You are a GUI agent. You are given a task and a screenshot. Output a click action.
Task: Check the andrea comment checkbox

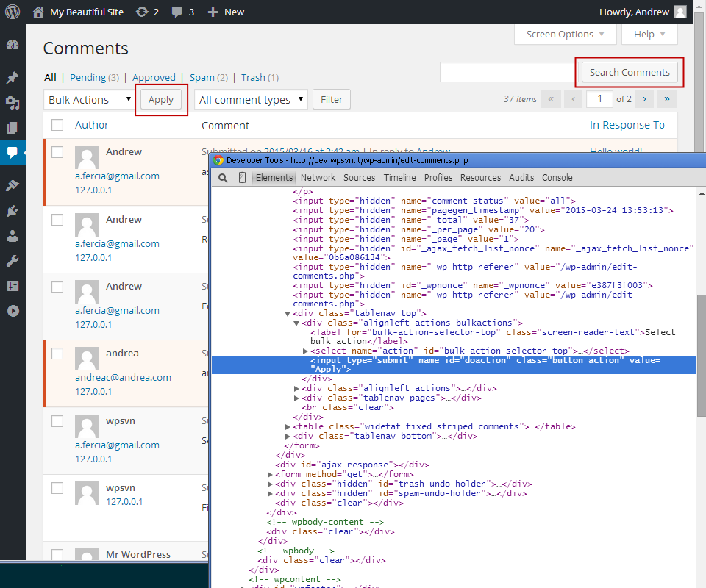57,354
